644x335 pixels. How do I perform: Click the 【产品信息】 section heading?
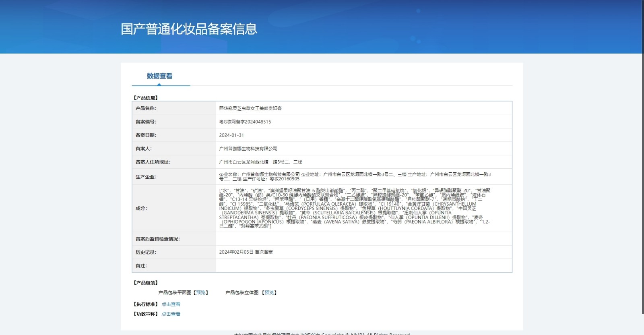(146, 98)
